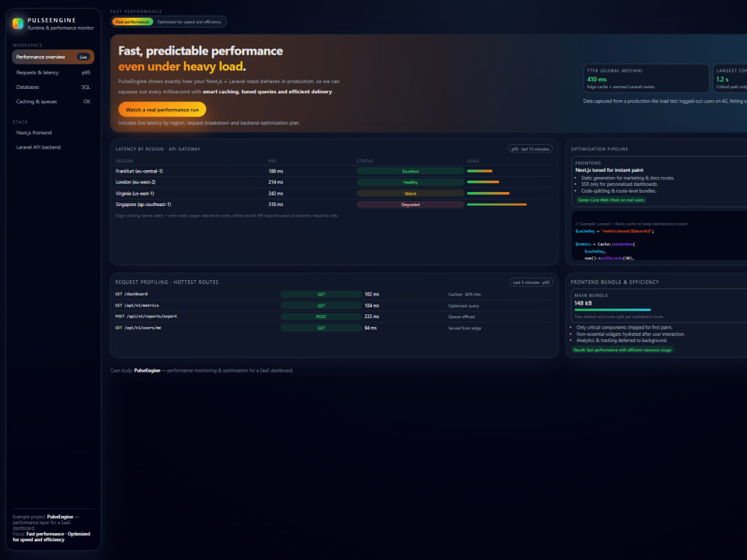Click the Cached 82% hits note
This screenshot has width=747, height=560.
point(465,294)
